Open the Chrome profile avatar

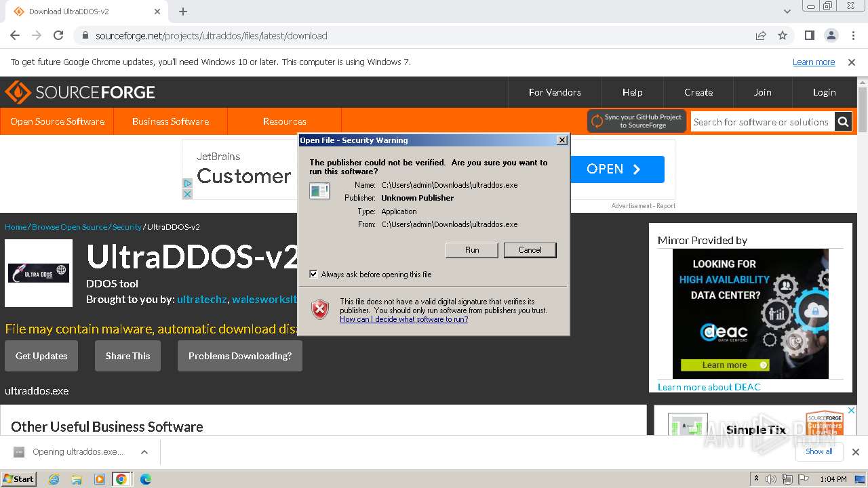click(x=831, y=35)
